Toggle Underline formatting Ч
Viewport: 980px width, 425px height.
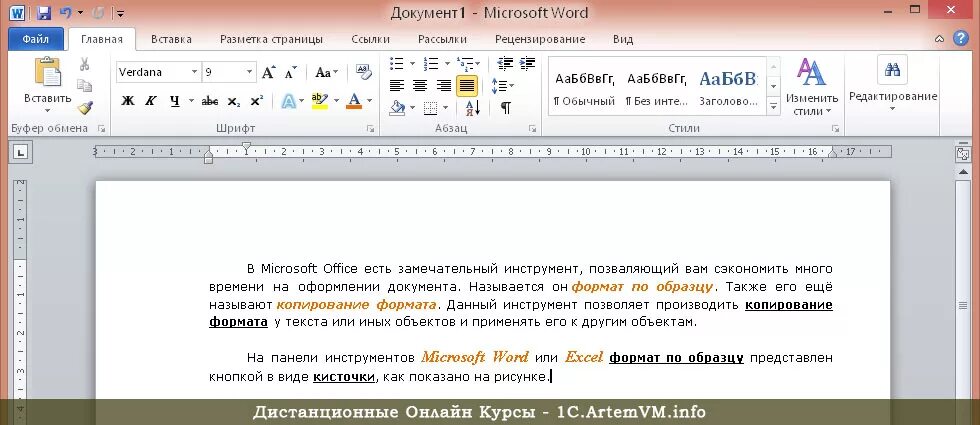(x=174, y=101)
